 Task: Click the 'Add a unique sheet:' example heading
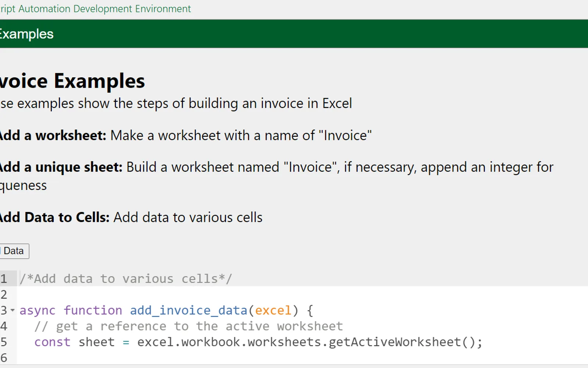(x=61, y=167)
